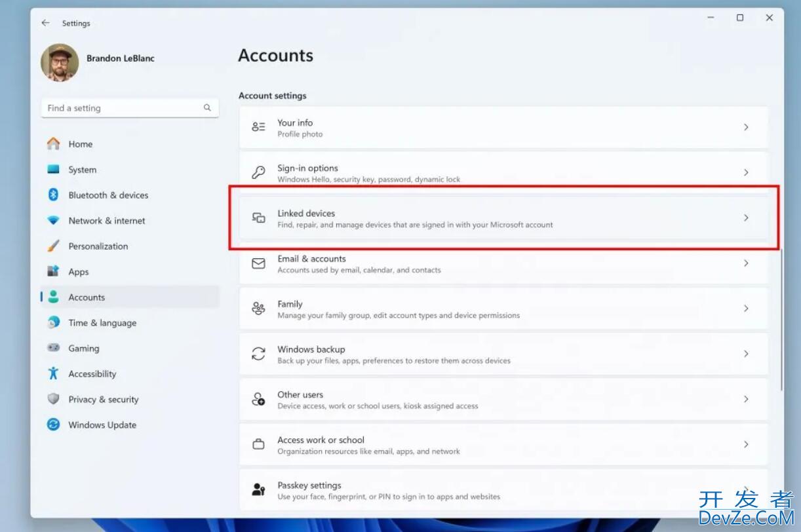Open Windows backup row
Screen dimensions: 801x532
pos(503,354)
